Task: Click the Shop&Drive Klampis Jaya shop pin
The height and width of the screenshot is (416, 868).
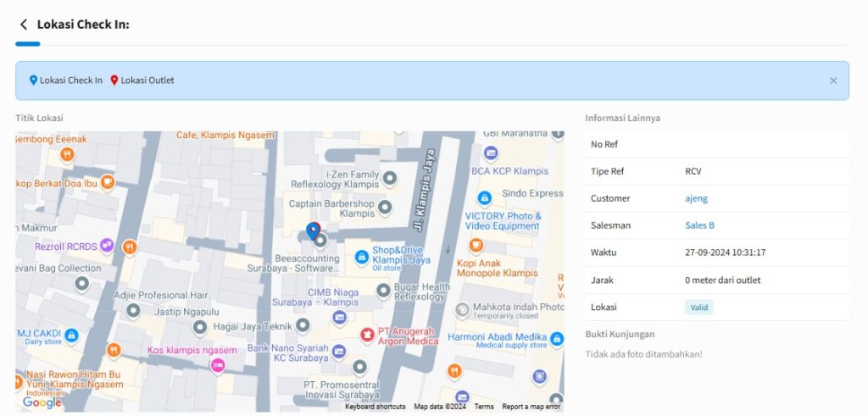Action: [361, 257]
